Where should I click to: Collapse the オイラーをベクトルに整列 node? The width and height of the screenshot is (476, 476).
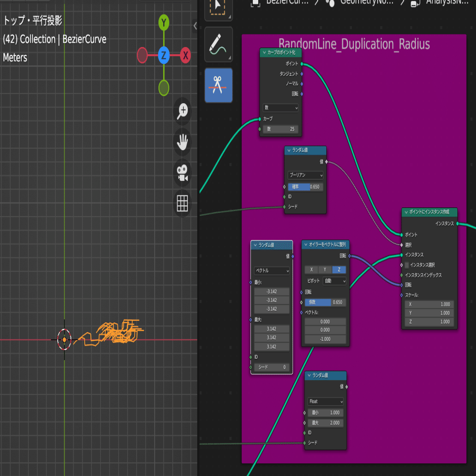pyautogui.click(x=306, y=244)
